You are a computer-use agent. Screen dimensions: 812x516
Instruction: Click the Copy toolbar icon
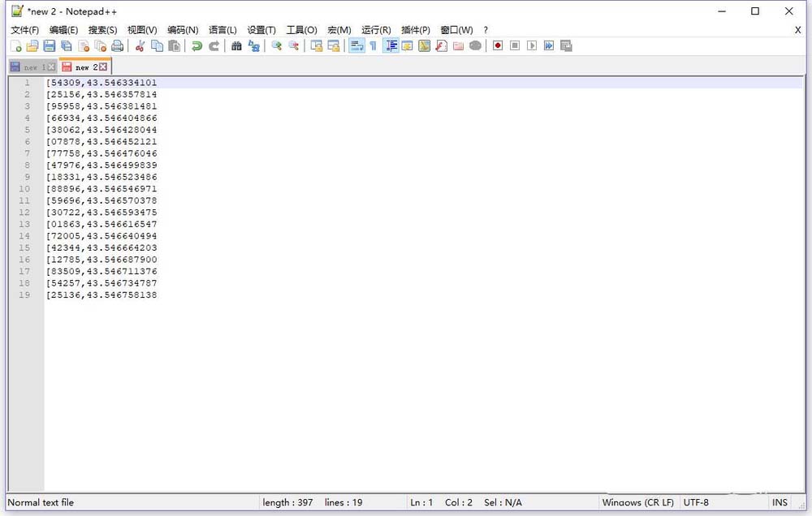click(157, 46)
